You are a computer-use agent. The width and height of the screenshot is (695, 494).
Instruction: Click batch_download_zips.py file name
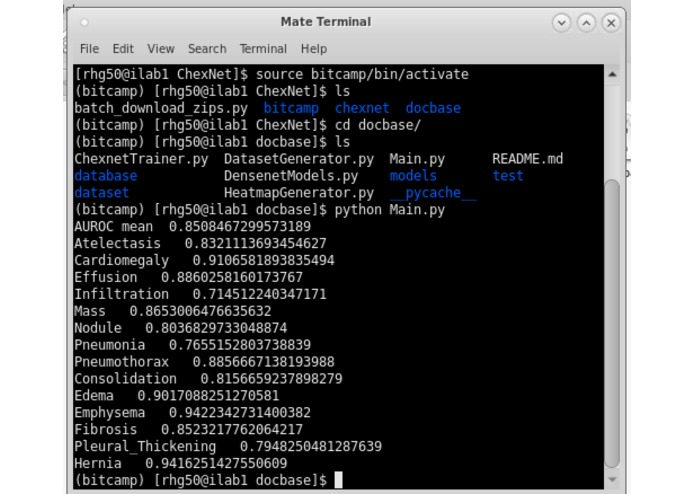161,108
